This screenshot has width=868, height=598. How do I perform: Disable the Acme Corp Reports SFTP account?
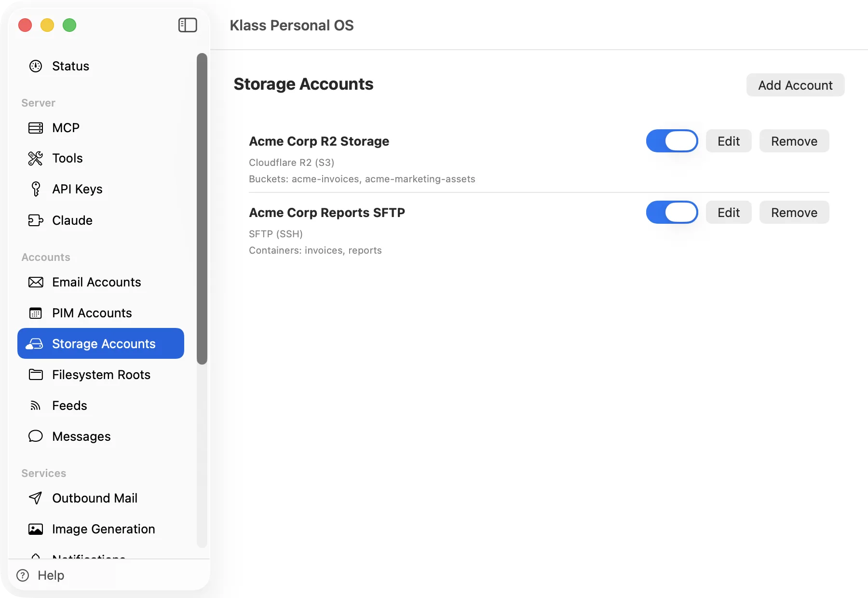(672, 212)
